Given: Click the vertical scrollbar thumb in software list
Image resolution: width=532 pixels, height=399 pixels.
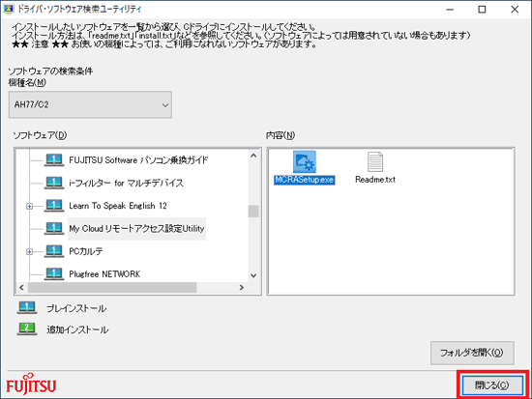Looking at the screenshot, I should [x=253, y=212].
